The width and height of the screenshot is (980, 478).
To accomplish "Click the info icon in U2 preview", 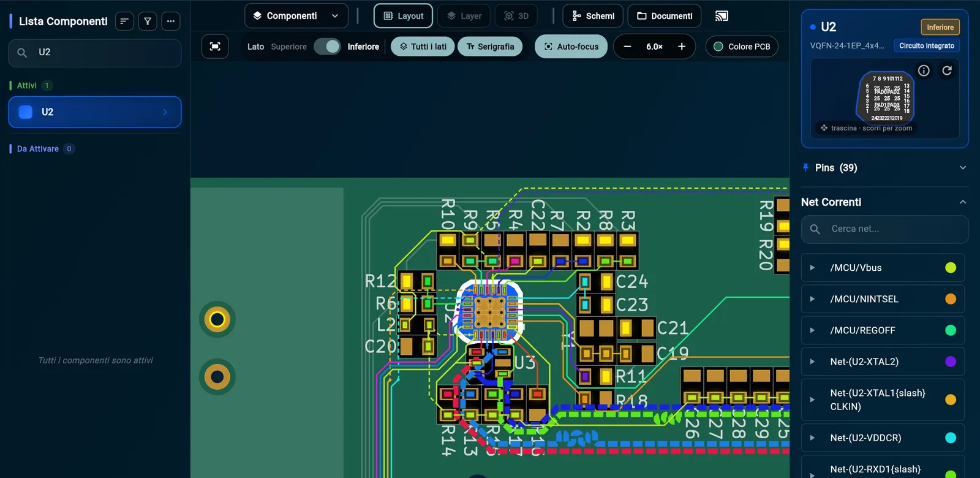I will pyautogui.click(x=924, y=70).
